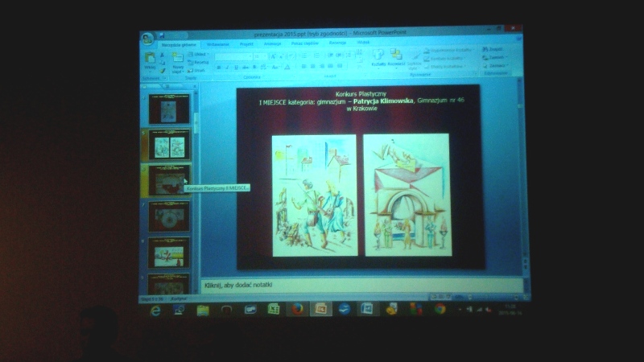Open the Wstawianie ribbon tab
Image resolution: width=644 pixels, height=362 pixels.
tap(217, 44)
